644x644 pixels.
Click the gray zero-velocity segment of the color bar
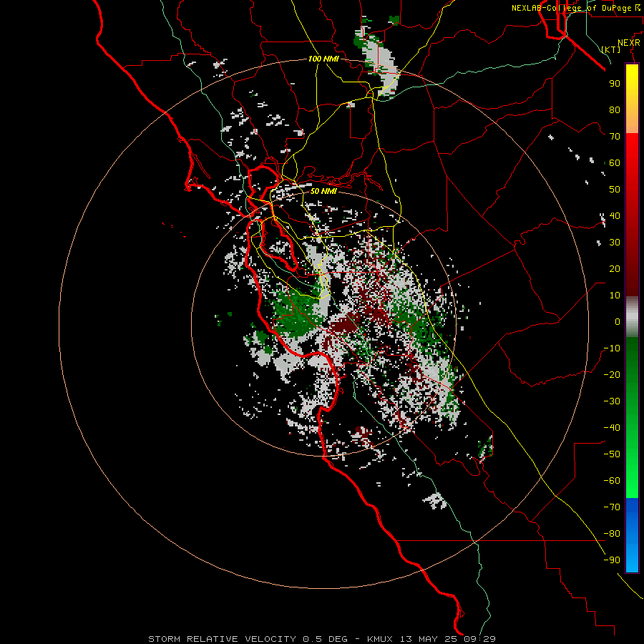coord(632,316)
